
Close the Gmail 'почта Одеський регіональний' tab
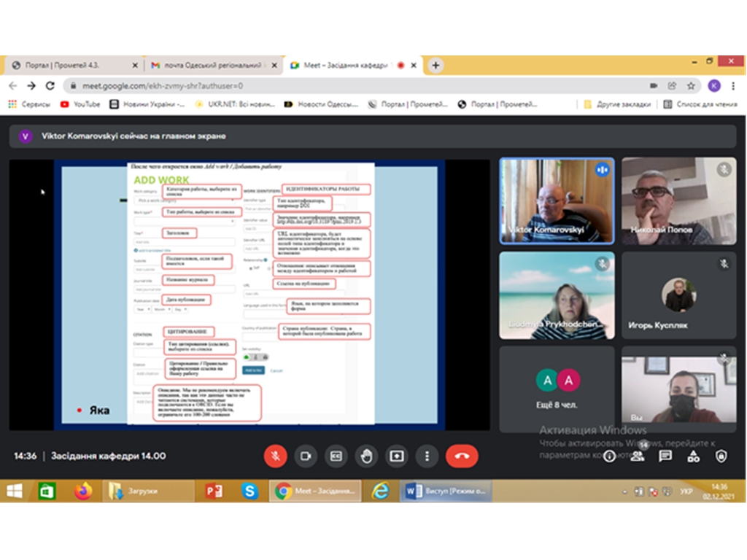[x=274, y=65]
